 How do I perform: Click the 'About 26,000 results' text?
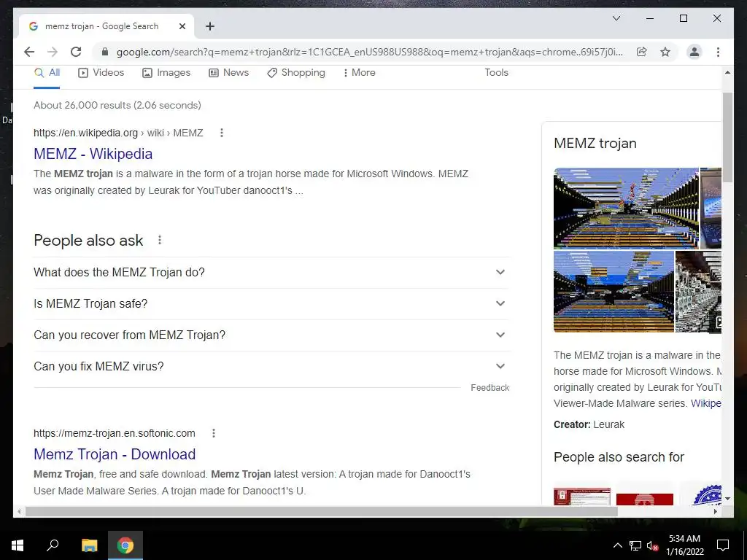coord(117,105)
